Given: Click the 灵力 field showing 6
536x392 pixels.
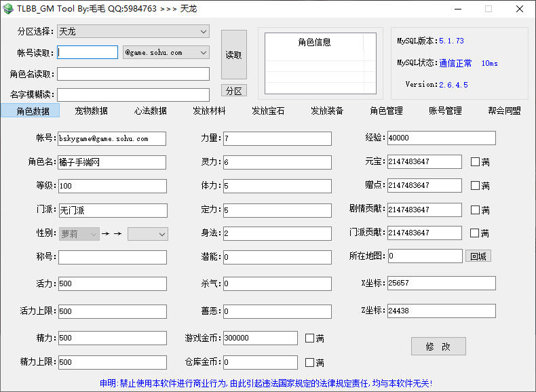Looking at the screenshot, I should (x=277, y=162).
